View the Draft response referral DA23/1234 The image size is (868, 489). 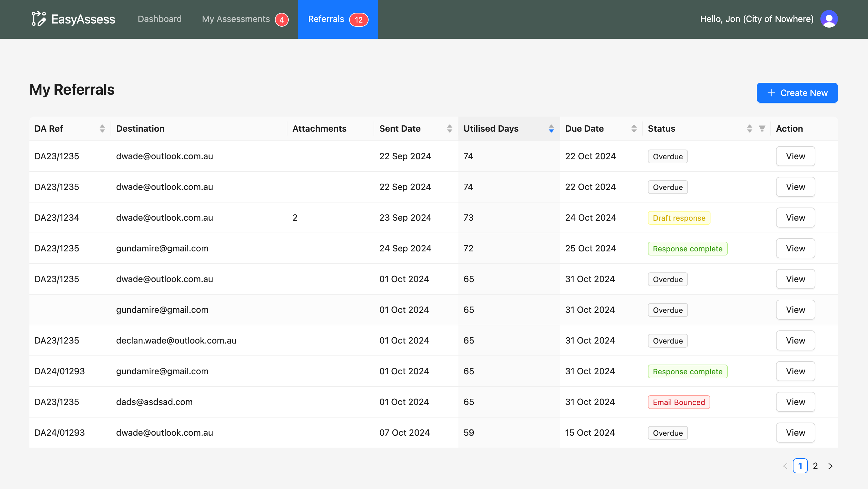[x=795, y=218]
